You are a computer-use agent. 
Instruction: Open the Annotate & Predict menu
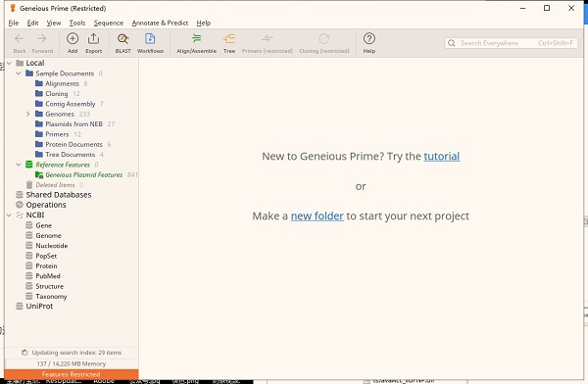coord(160,23)
